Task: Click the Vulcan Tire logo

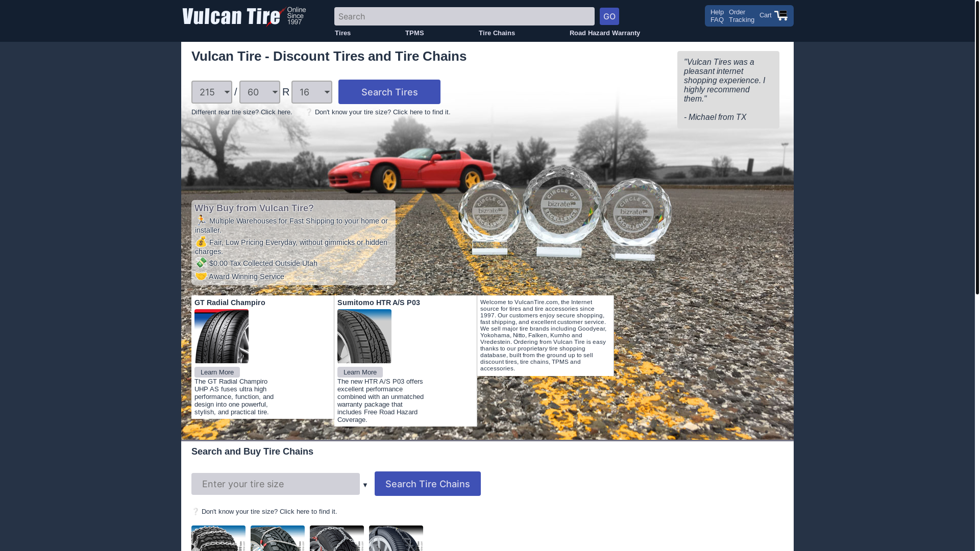Action: [x=244, y=16]
